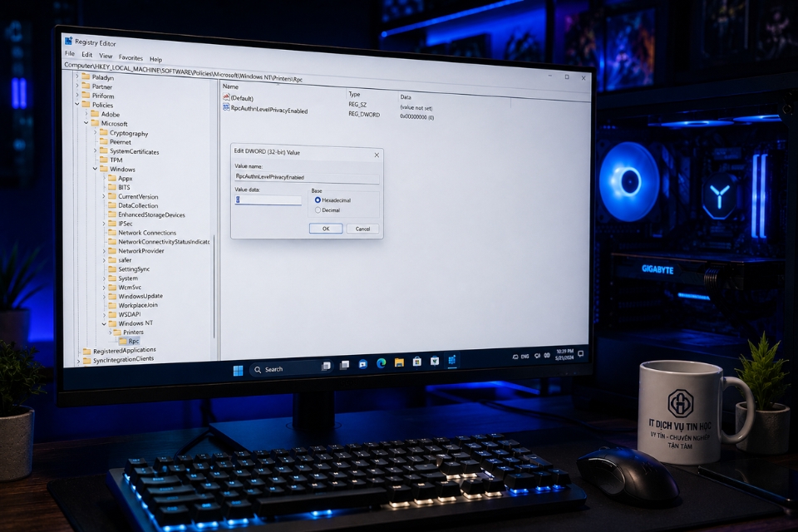Expand the WindowsUpdate key
This screenshot has width=798, height=532.
[x=104, y=296]
